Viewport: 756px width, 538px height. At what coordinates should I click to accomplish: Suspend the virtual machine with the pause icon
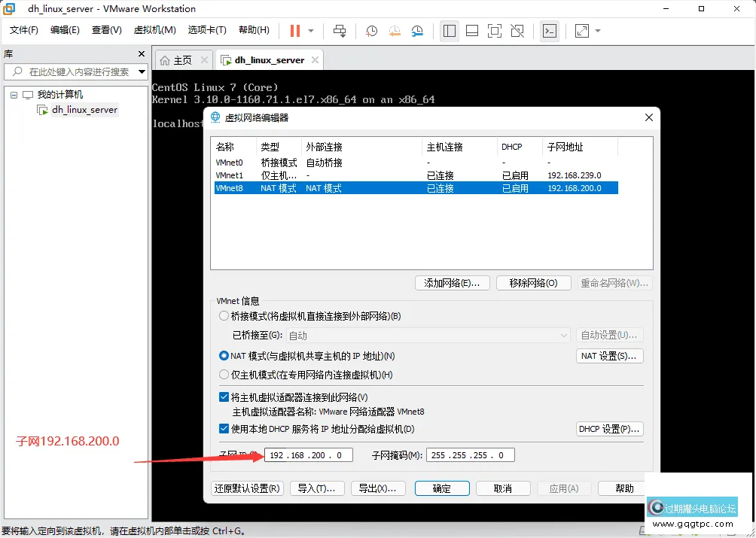(294, 31)
